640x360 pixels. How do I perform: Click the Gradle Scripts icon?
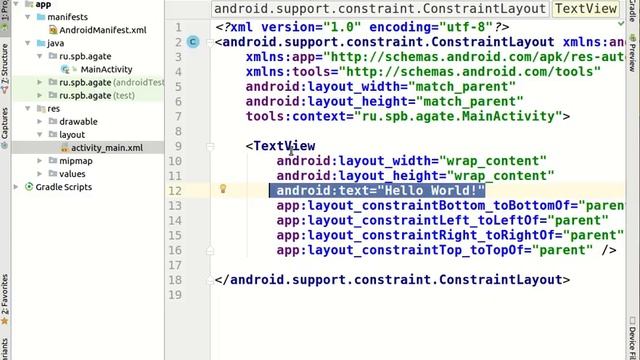(29, 187)
